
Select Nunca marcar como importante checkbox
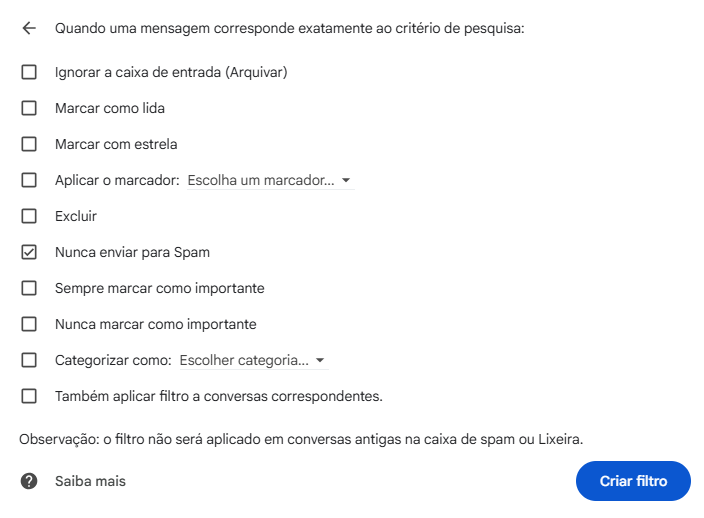point(29,324)
